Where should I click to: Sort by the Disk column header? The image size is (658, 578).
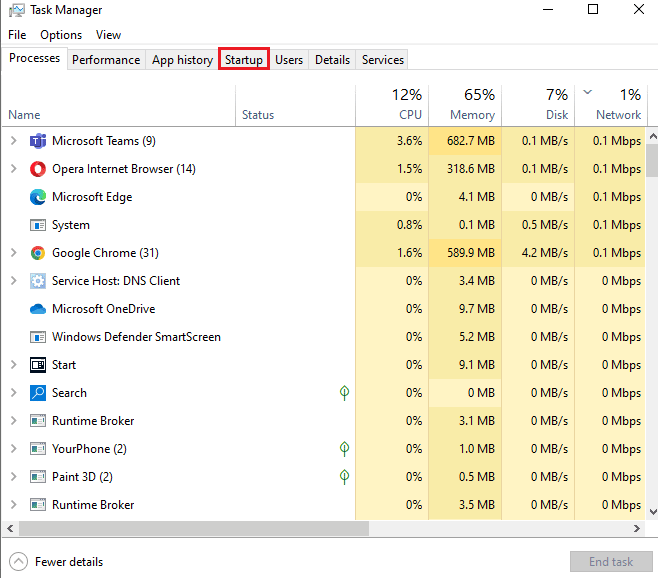538,105
